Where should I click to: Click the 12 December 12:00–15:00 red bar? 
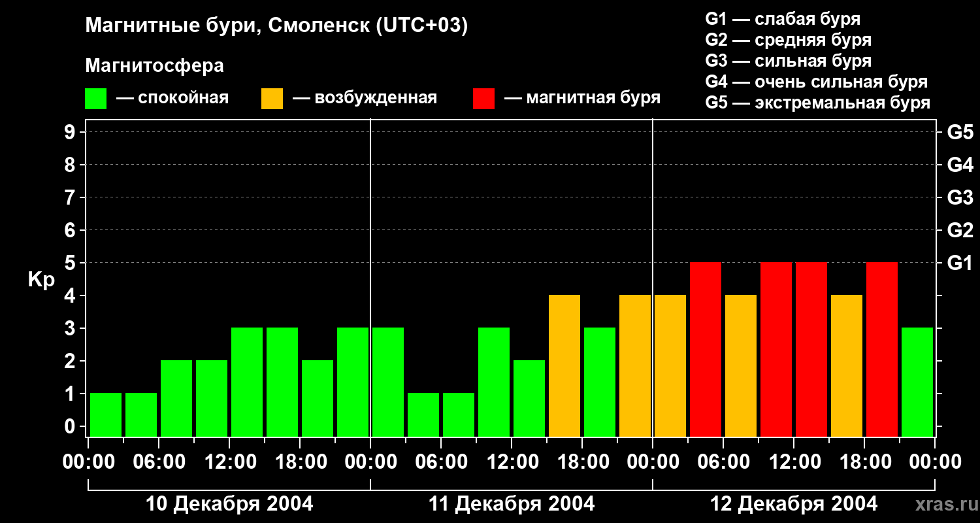click(x=811, y=349)
